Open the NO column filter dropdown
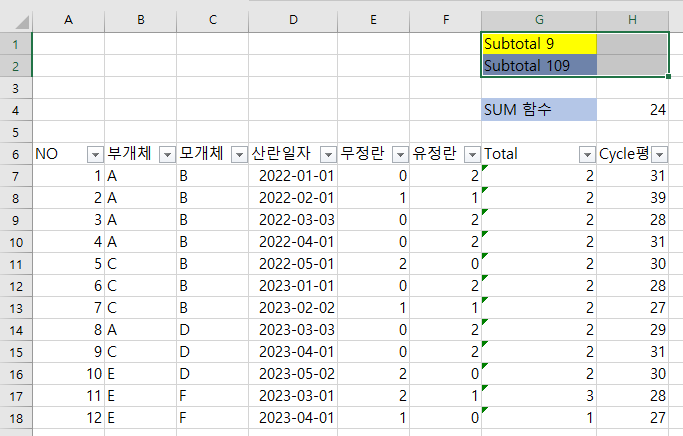 click(x=95, y=154)
